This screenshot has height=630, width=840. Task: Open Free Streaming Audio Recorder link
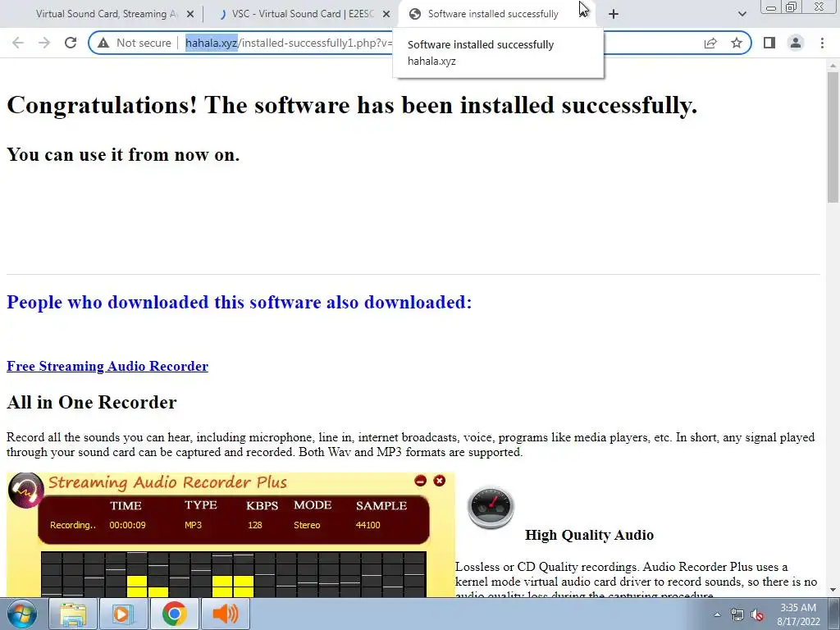click(107, 366)
